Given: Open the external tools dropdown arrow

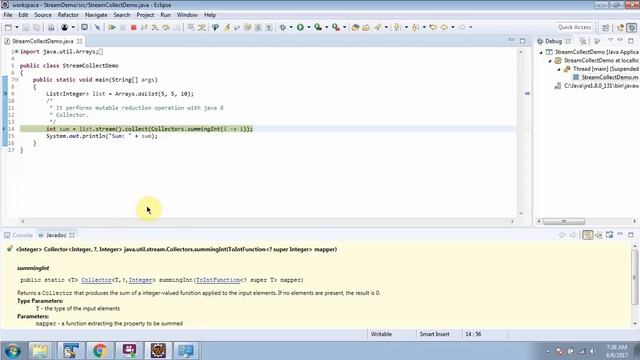Looking at the screenshot, I should [x=344, y=27].
